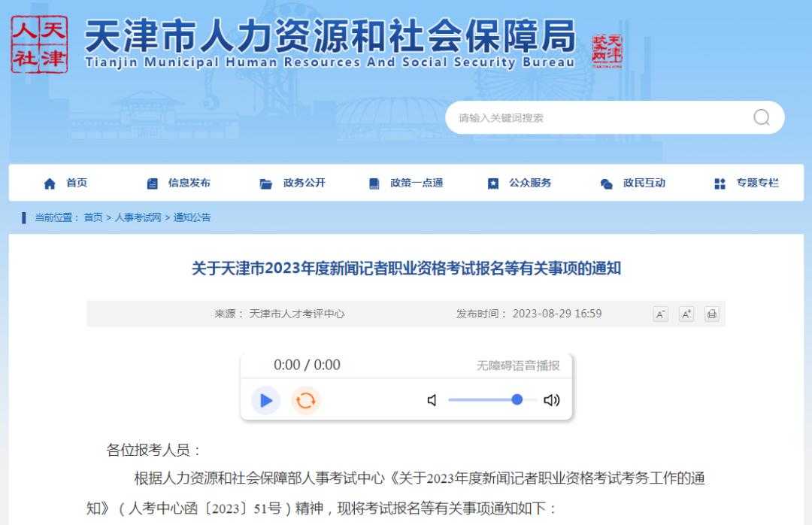This screenshot has width=812, height=525.
Task: Open 通知公告 breadcrumb link
Action: [x=194, y=217]
